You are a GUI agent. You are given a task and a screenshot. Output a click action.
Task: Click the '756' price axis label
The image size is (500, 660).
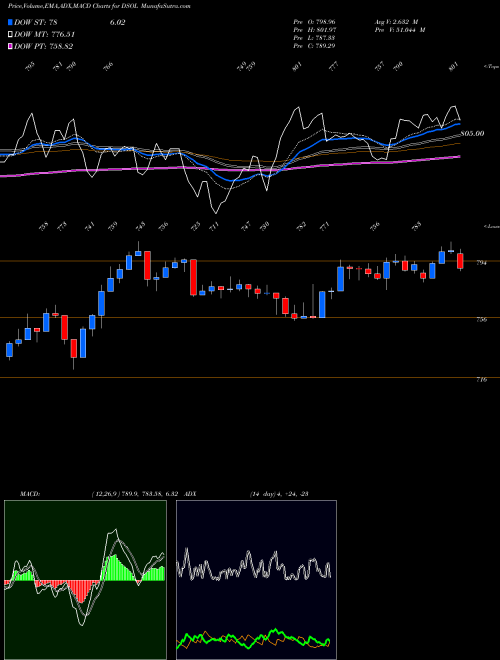point(481,319)
